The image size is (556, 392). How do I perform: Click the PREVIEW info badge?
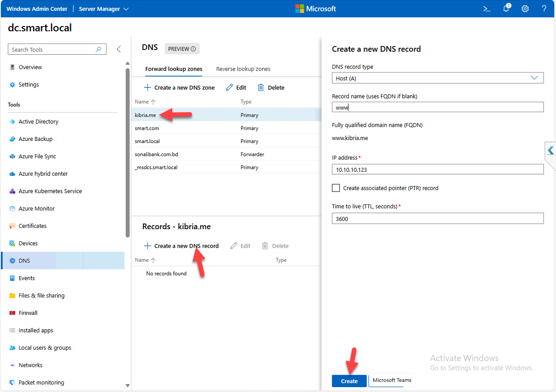click(x=182, y=49)
